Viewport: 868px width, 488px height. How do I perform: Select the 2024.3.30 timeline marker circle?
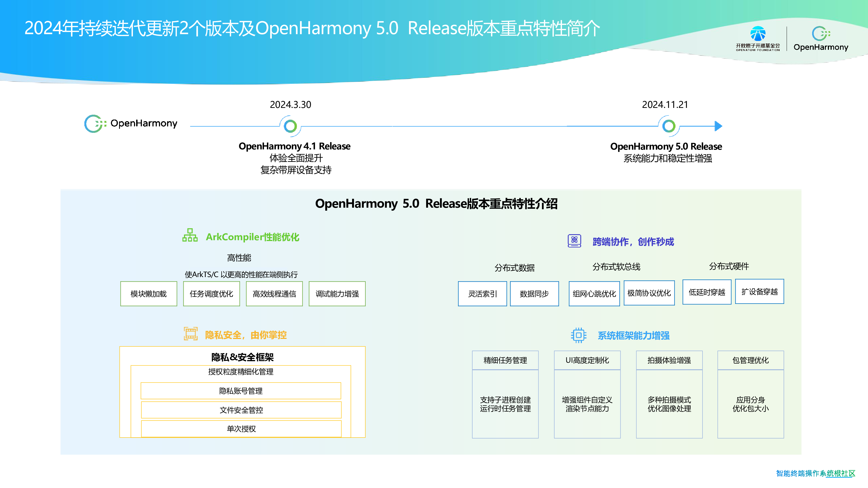290,126
